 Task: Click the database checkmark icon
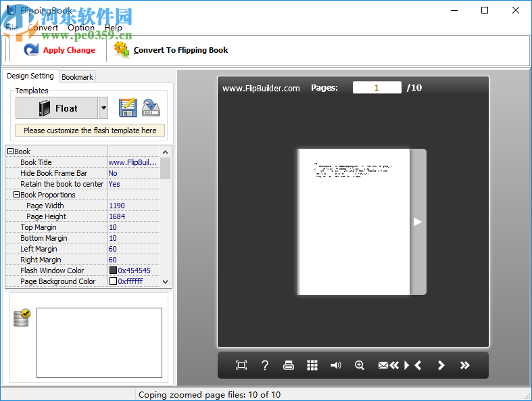tap(22, 318)
